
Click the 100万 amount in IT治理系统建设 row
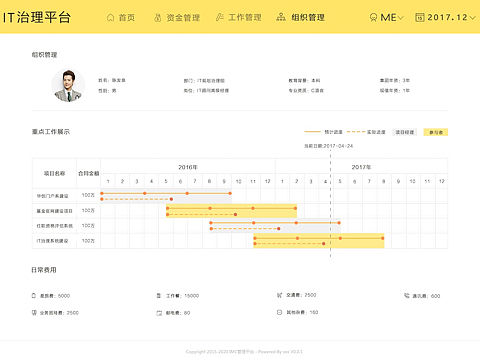pos(88,241)
